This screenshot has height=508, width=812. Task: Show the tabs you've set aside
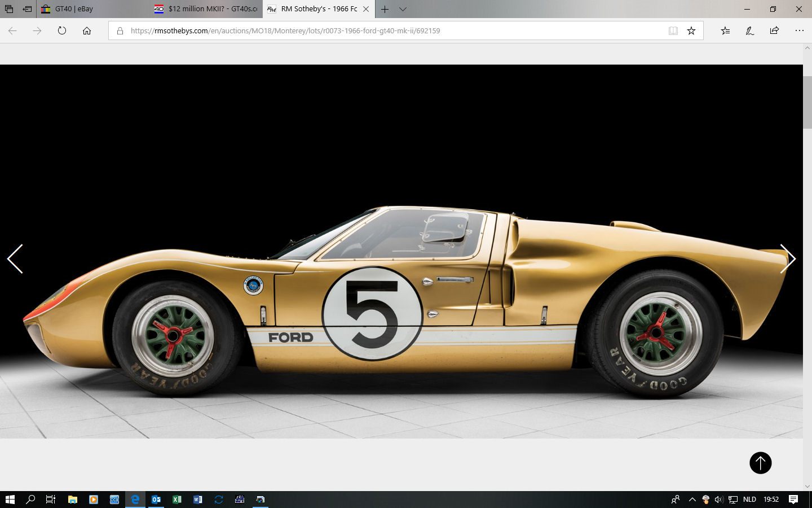[x=8, y=9]
